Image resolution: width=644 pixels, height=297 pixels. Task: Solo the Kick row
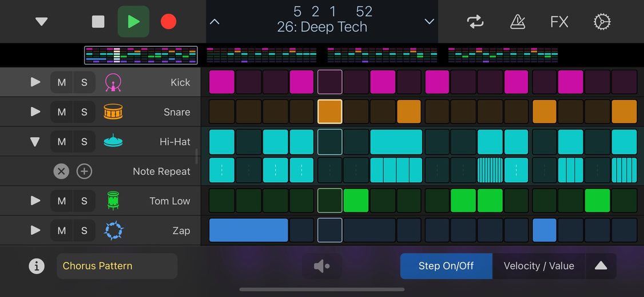(x=84, y=82)
